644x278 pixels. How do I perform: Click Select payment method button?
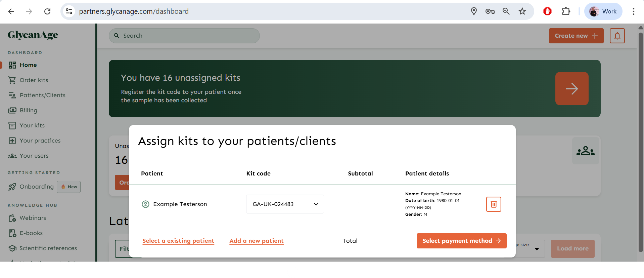(x=461, y=241)
